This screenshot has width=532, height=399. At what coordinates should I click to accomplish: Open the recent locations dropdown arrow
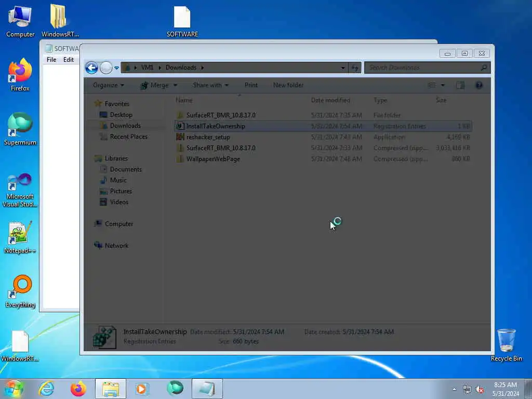pos(117,68)
